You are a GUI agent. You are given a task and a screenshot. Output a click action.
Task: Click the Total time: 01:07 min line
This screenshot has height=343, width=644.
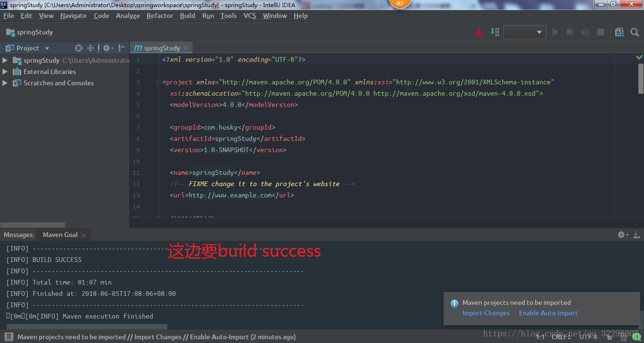[59, 282]
